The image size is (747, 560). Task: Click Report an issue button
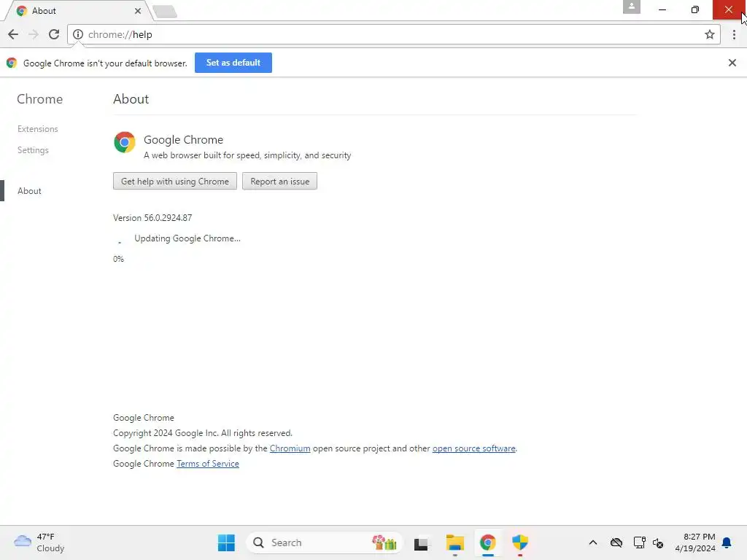[x=279, y=182]
